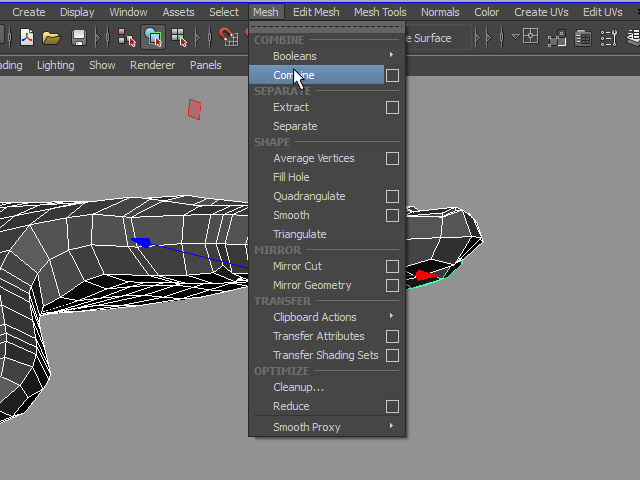This screenshot has width=640, height=480.
Task: Show the Tool Settings wrench icon
Action: click(609, 38)
